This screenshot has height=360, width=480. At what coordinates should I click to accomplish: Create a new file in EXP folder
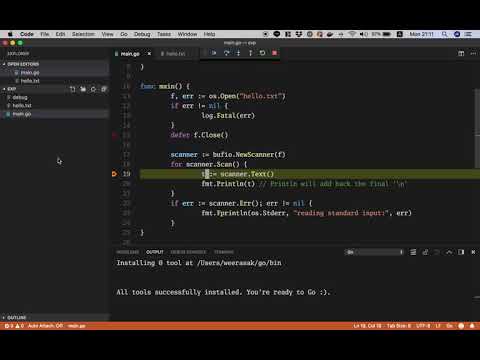tap(72, 89)
